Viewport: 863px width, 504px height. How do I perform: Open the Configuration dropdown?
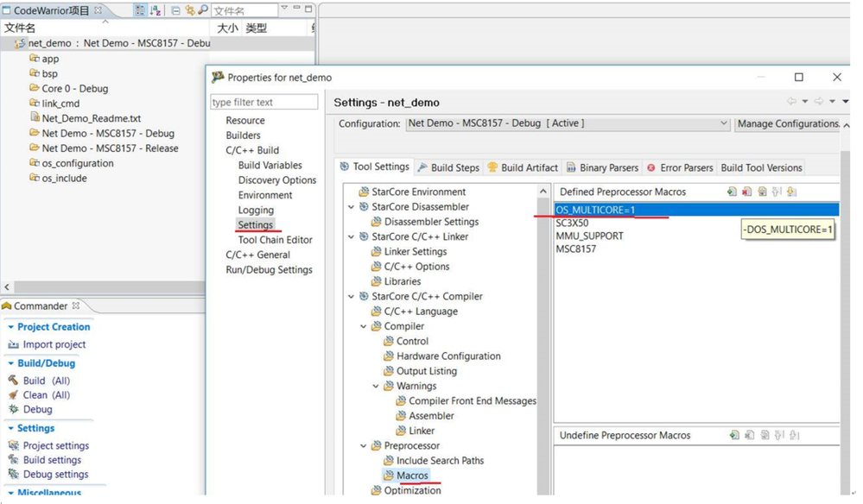click(x=724, y=123)
